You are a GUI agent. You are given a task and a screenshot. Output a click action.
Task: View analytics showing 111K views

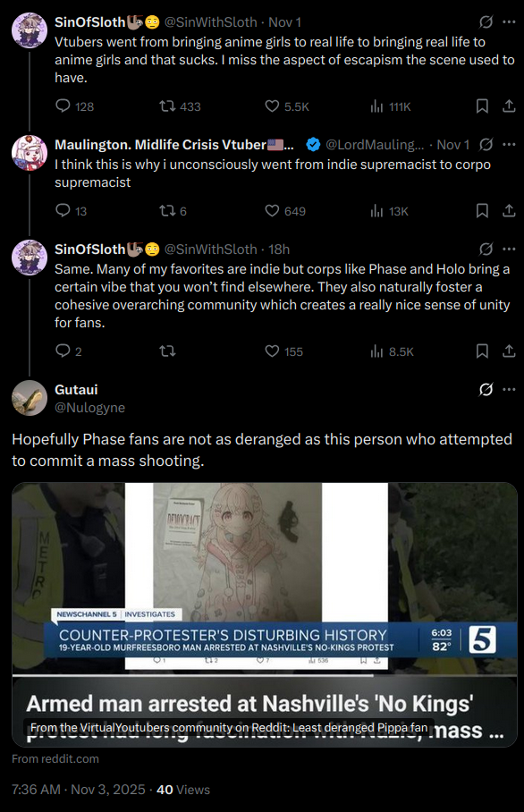391,106
